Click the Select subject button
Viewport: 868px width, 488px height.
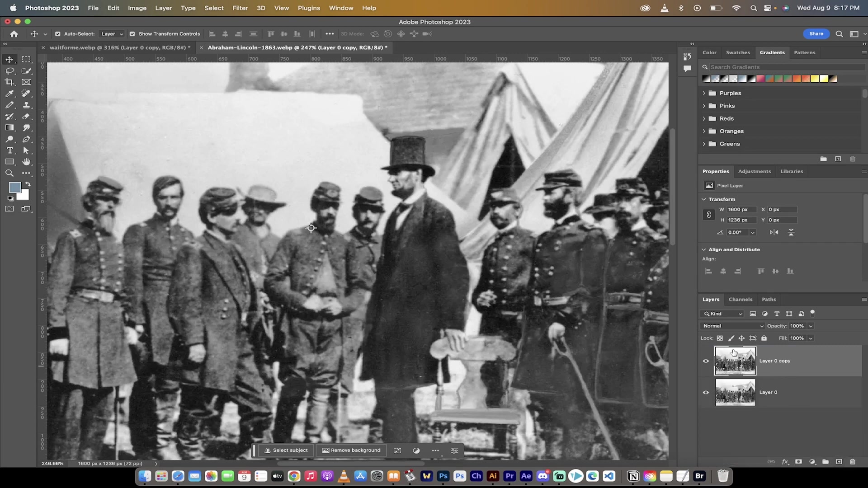(x=286, y=450)
